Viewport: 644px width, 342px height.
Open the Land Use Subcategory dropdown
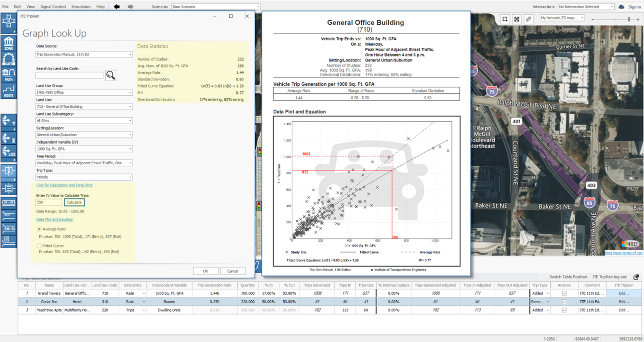point(84,121)
